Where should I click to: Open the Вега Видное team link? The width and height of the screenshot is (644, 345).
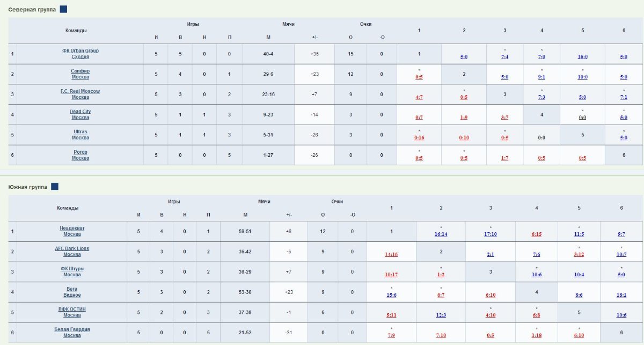click(x=72, y=292)
